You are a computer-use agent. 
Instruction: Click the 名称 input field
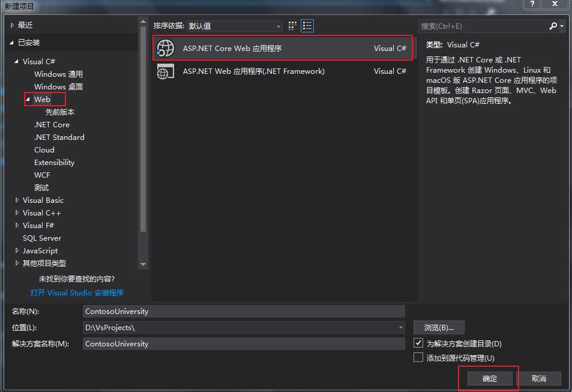coord(244,312)
